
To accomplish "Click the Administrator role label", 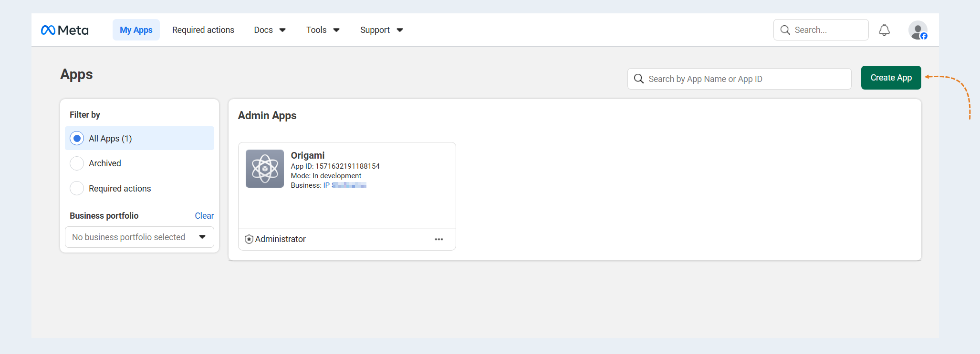I will 281,239.
